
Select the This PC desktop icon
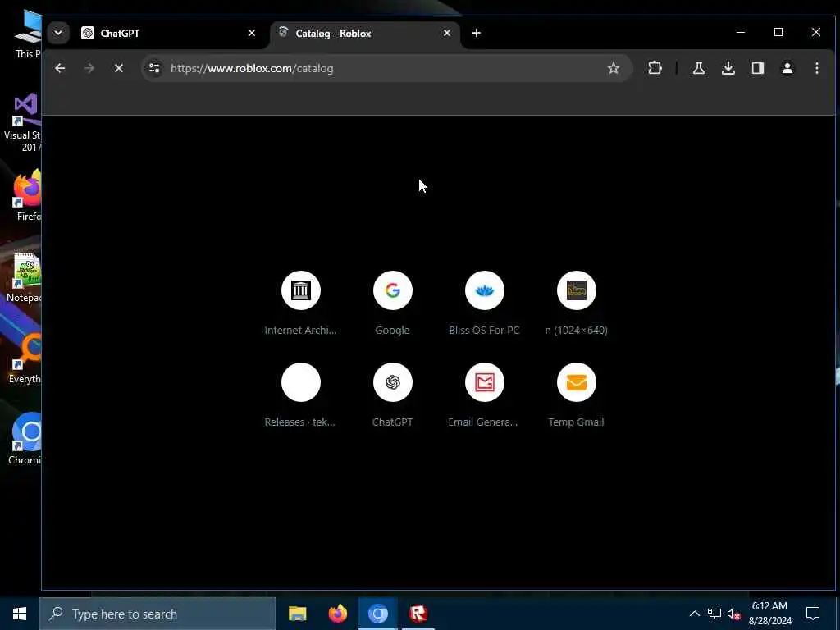pyautogui.click(x=27, y=34)
